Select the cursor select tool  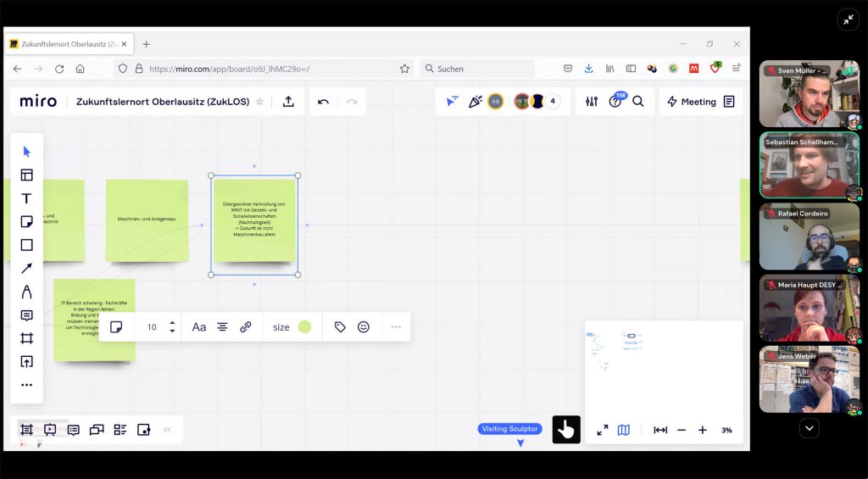26,152
